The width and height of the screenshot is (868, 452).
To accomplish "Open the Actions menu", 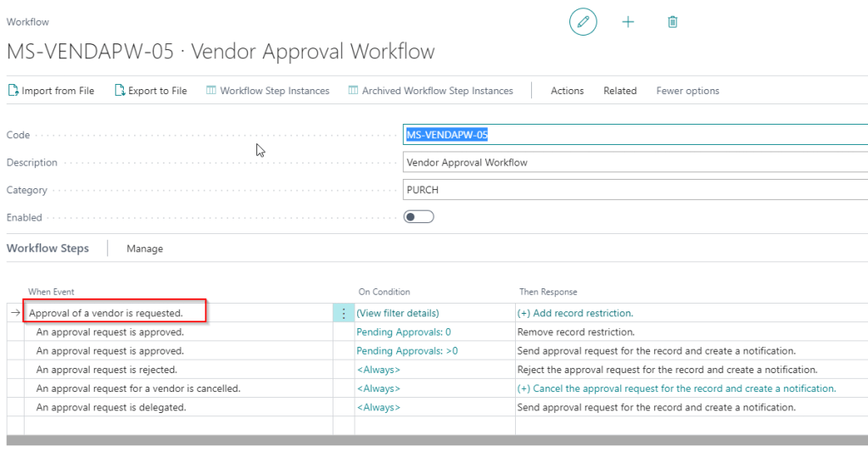I will tap(567, 91).
